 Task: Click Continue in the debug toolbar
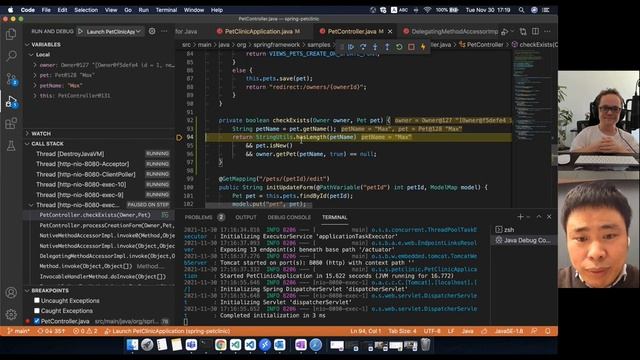351,47
